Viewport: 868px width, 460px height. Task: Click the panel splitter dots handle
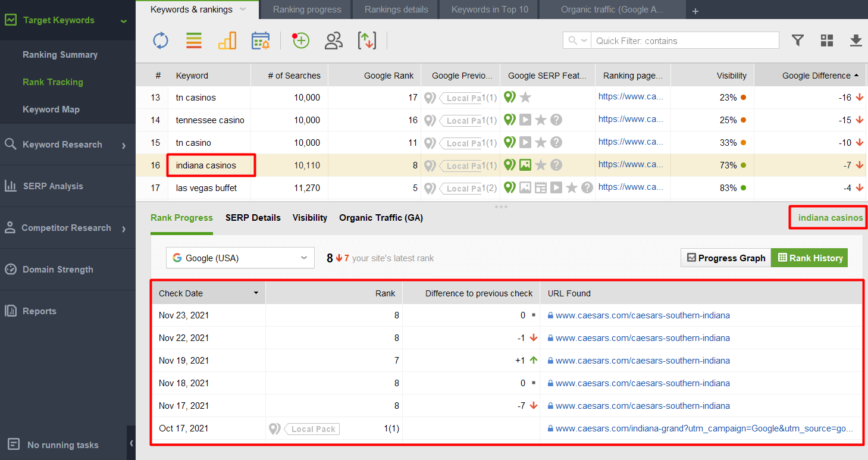pyautogui.click(x=501, y=206)
